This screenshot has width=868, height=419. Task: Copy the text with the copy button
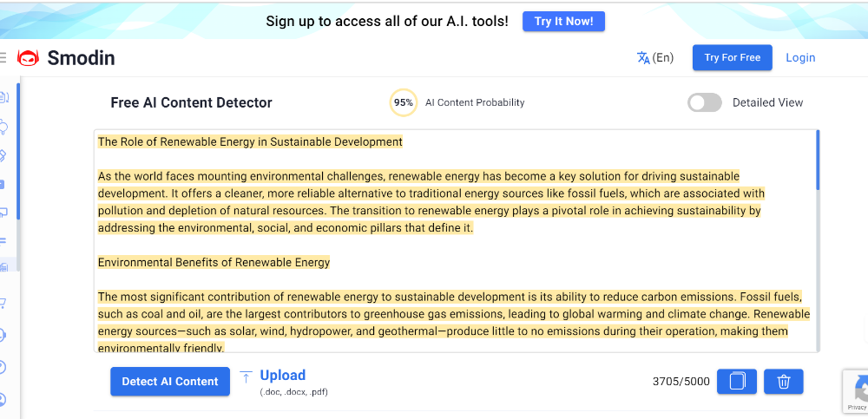[x=737, y=382]
